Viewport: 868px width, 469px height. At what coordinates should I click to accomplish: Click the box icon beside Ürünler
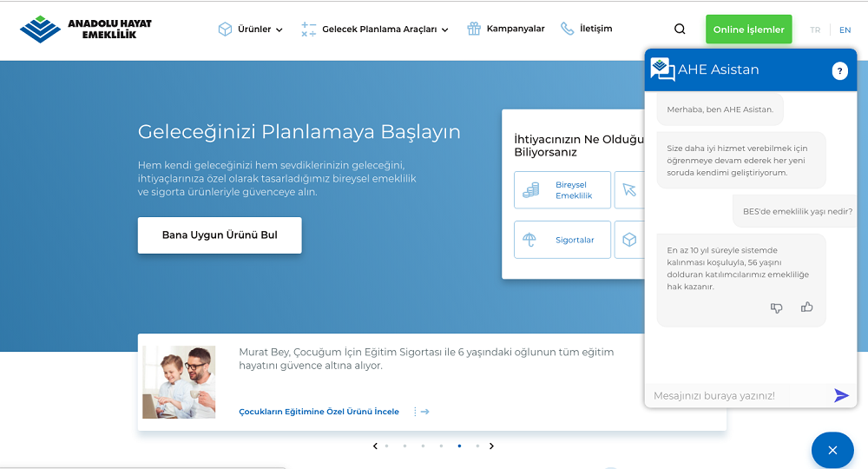pos(225,29)
